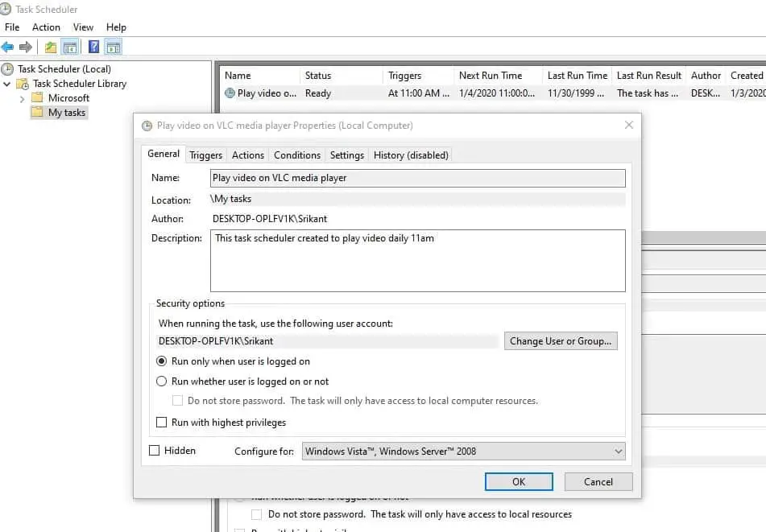Click the Author value 'DESKTOP-OPLFV1K\Srikant'

[270, 219]
